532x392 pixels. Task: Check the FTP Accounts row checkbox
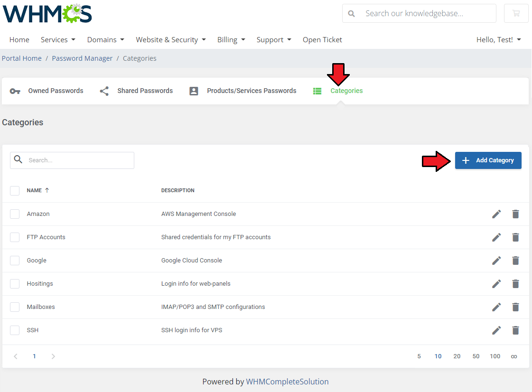point(15,237)
